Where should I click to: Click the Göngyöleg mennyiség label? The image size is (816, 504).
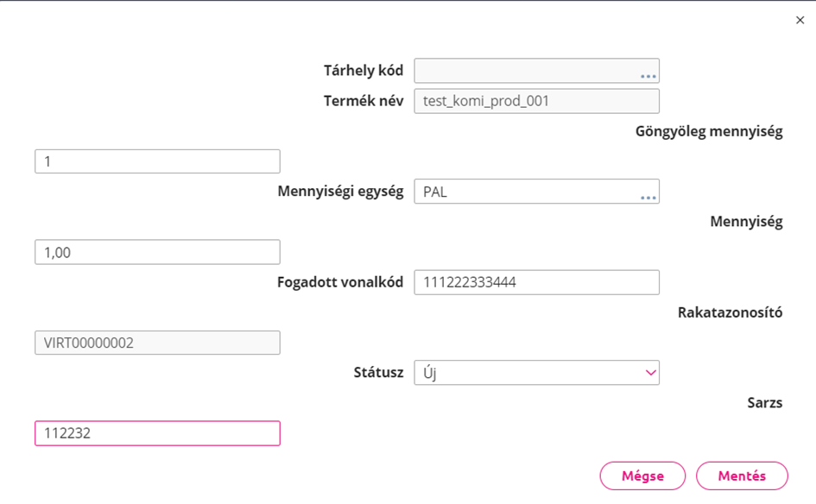[709, 131]
